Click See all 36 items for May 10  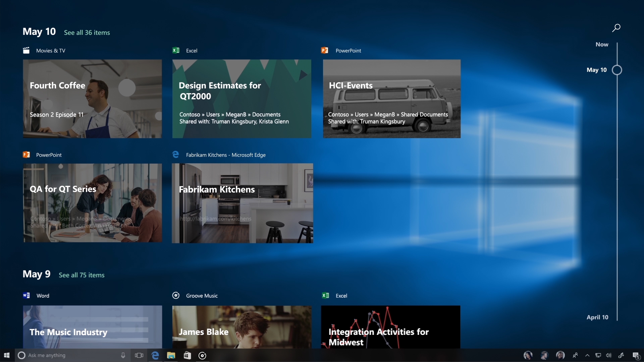tap(87, 32)
